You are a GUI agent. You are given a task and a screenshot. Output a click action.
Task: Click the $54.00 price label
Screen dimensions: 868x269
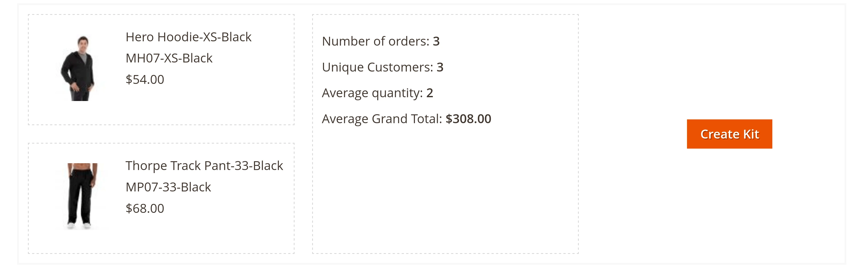tap(144, 80)
